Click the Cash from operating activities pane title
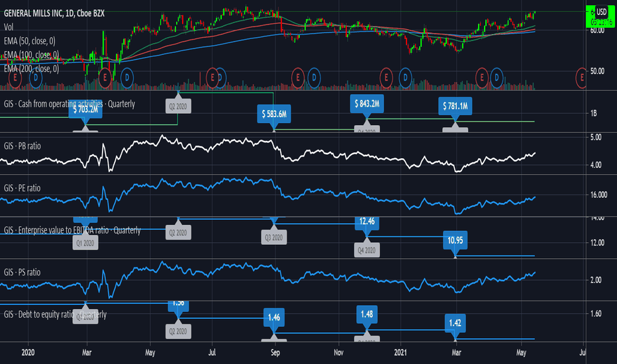The width and height of the screenshot is (617, 364). tap(70, 104)
